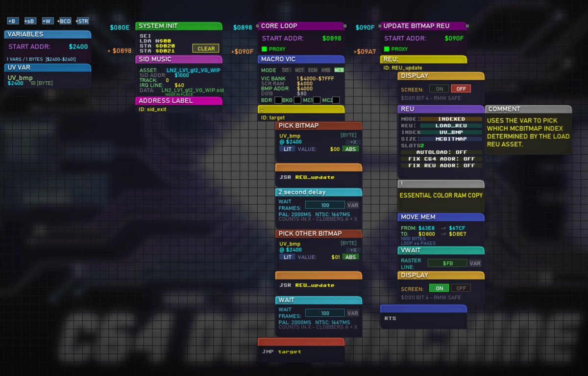Click the $2400 start address in VARIABLES
The image size is (588, 376).
click(78, 47)
